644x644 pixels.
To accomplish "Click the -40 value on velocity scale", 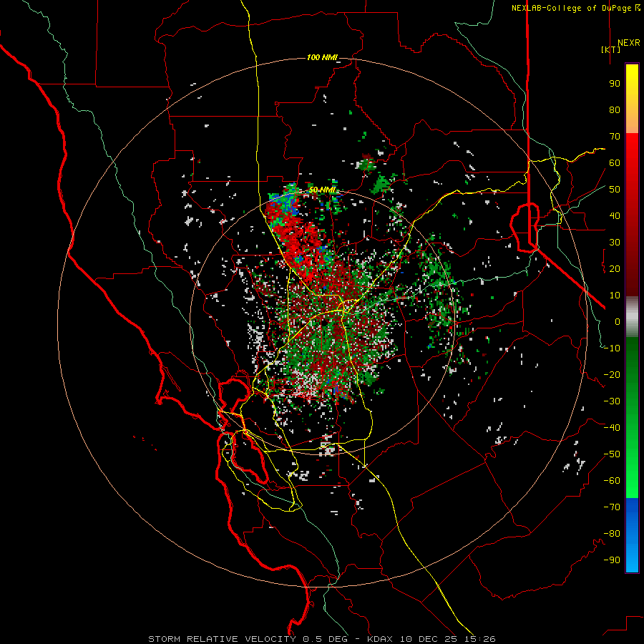I will 612,428.
